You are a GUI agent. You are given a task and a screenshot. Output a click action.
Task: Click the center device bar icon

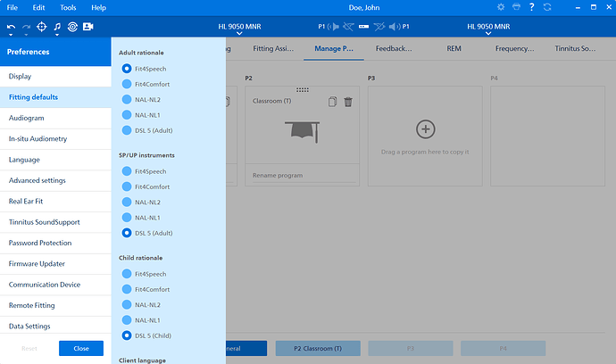363,27
